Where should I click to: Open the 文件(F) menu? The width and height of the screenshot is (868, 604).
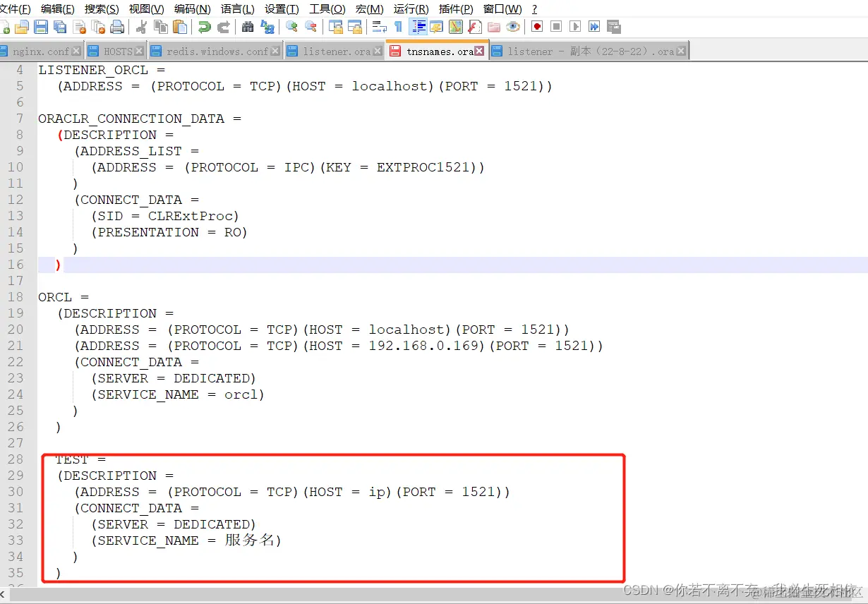16,8
